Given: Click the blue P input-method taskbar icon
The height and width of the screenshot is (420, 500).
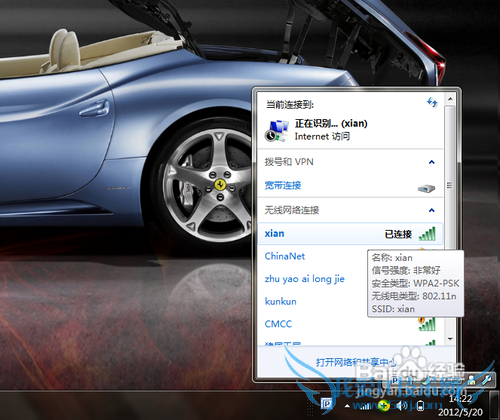Looking at the screenshot, I should coord(327,404).
